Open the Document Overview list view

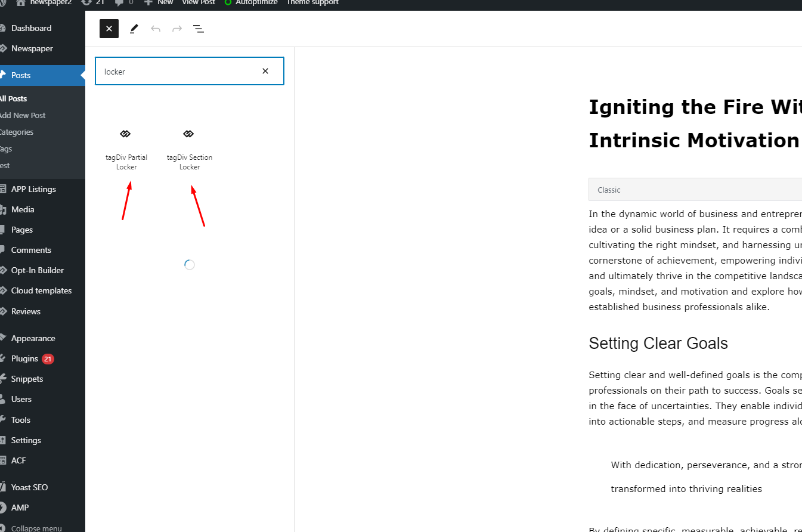coord(199,29)
